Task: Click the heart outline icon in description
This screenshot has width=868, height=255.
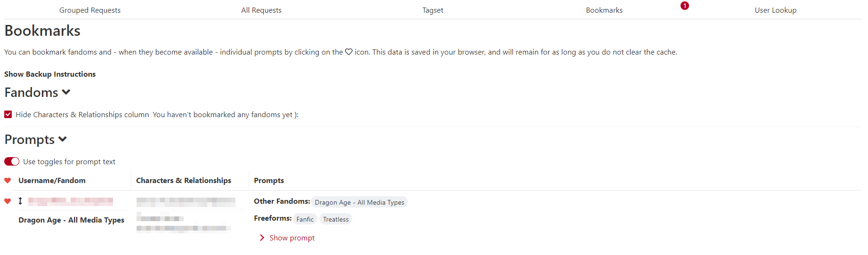Action: [349, 52]
